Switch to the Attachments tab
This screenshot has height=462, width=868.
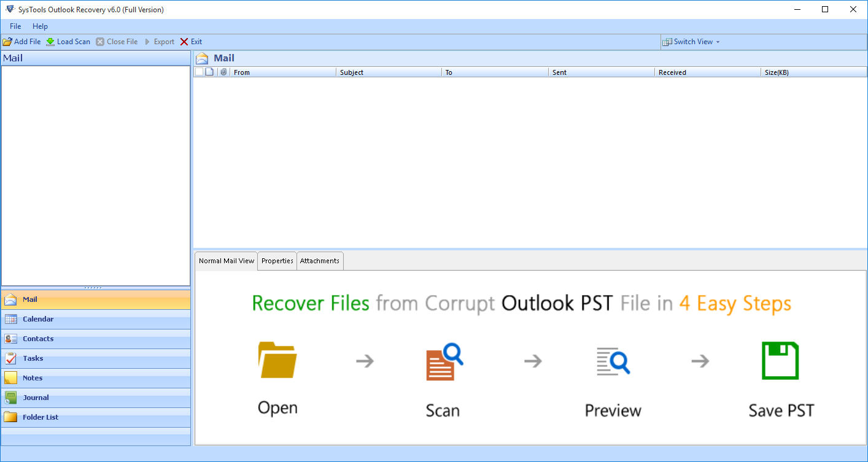(x=320, y=261)
